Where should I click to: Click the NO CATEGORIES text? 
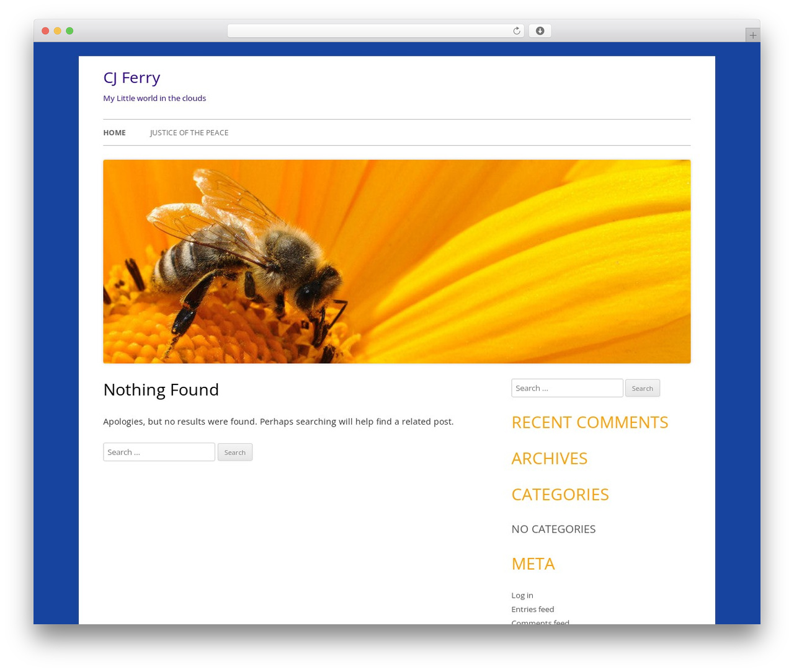[553, 529]
